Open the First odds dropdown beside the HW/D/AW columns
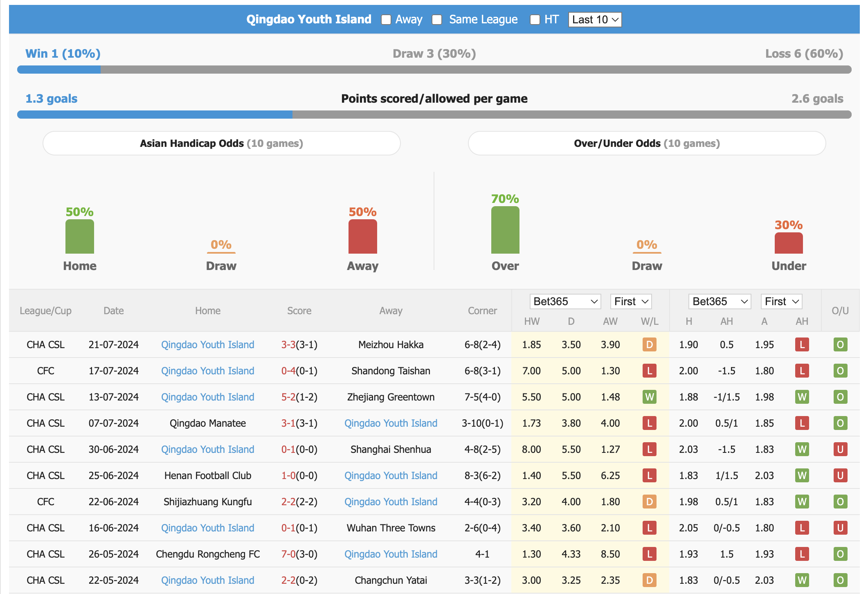The image size is (868, 594). [x=631, y=301]
